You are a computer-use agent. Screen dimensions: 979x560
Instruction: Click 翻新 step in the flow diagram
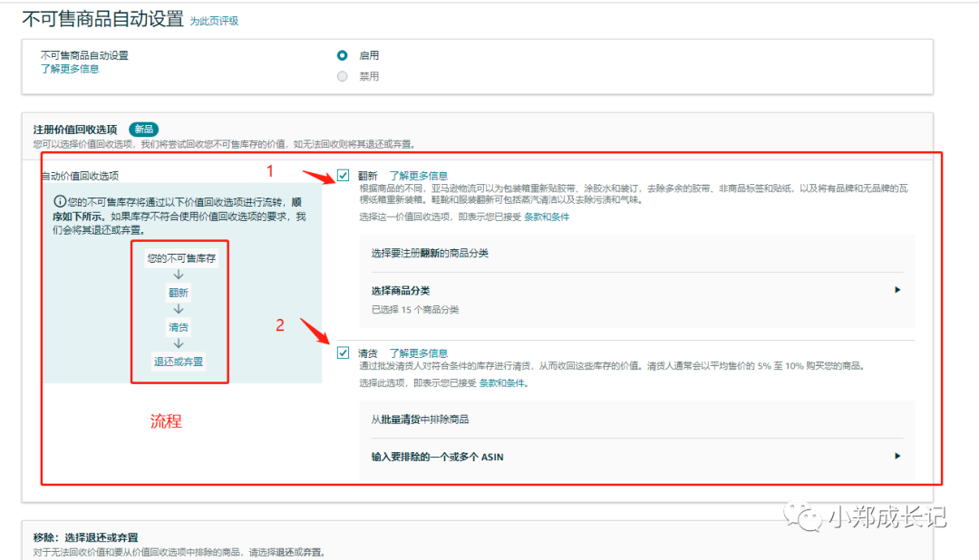179,292
